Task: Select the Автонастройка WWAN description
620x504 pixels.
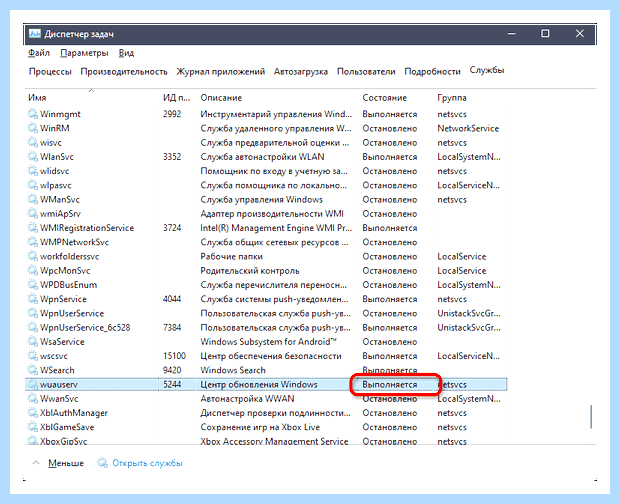Action: [247, 398]
